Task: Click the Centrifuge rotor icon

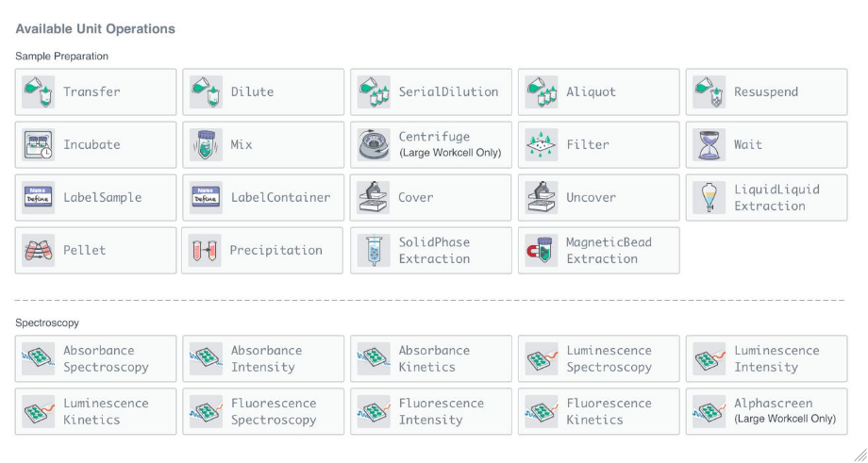Action: pyautogui.click(x=374, y=145)
